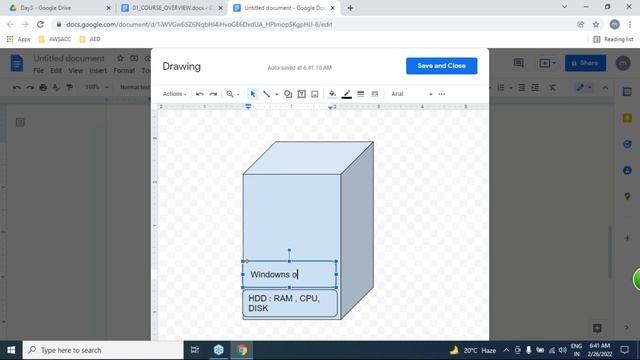This screenshot has width=640, height=360.
Task: Open the Edit menu in Docs
Action: click(x=56, y=71)
